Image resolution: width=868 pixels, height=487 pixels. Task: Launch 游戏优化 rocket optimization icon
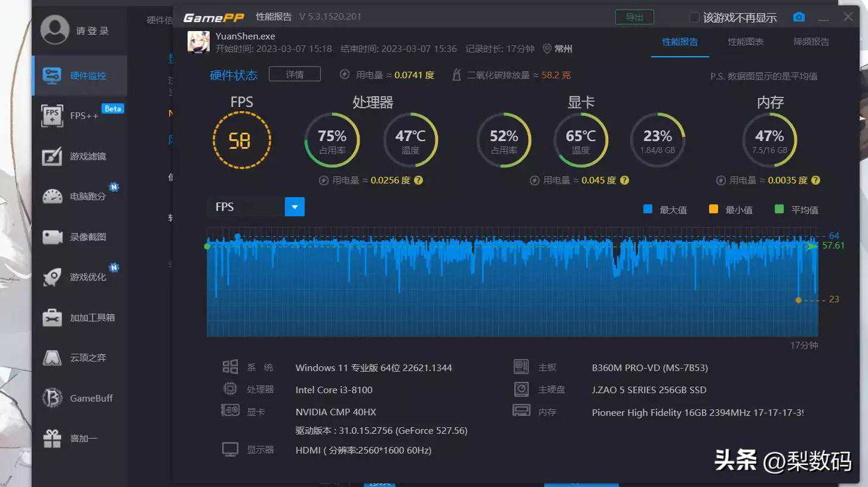53,277
